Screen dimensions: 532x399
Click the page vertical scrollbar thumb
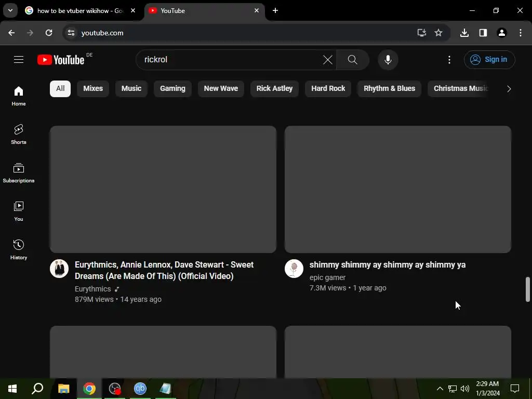pyautogui.click(x=528, y=289)
